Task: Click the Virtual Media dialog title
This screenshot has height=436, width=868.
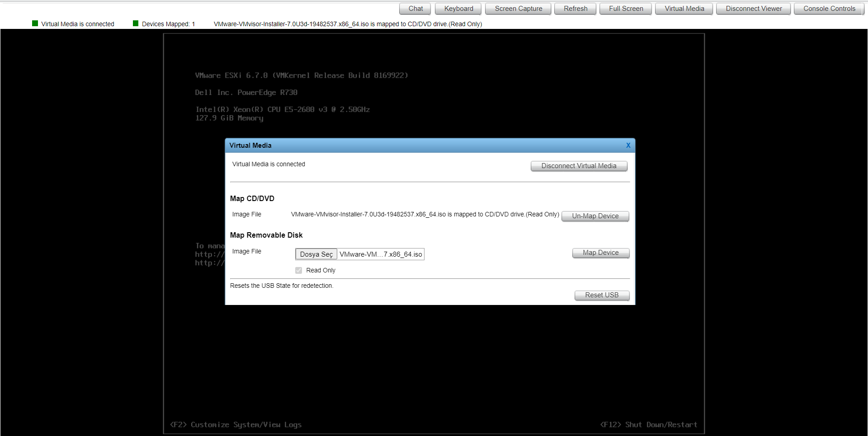Action: [250, 145]
